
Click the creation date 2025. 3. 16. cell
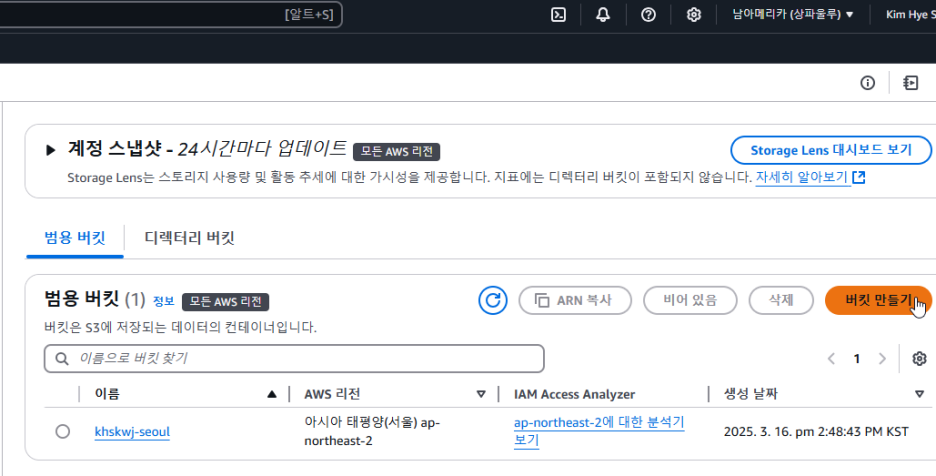point(816,431)
